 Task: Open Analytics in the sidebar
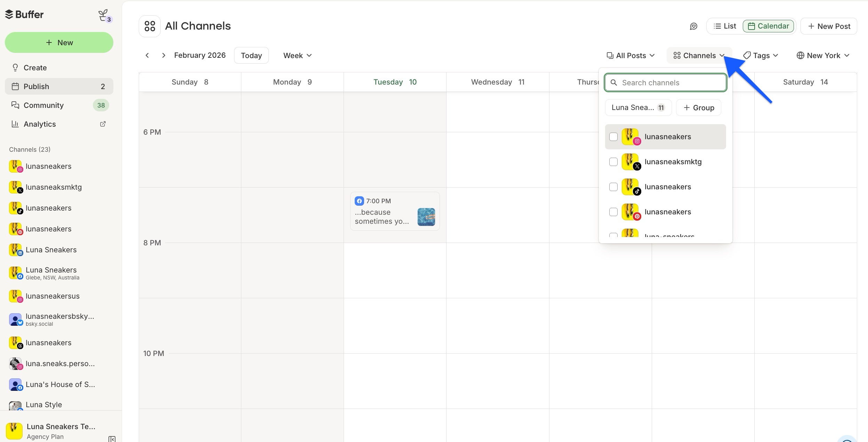59,124
